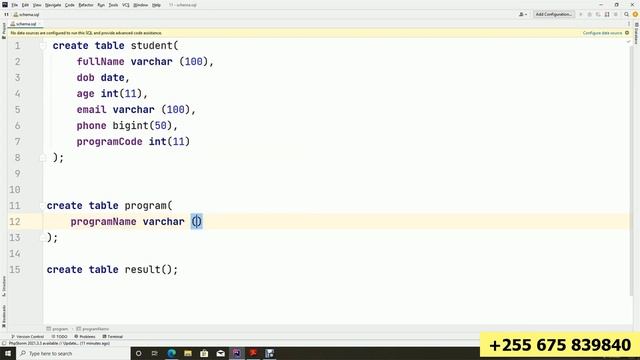Image resolution: width=640 pixels, height=360 pixels.
Task: Click the programName breadcrumb below editor
Action: 93,329
